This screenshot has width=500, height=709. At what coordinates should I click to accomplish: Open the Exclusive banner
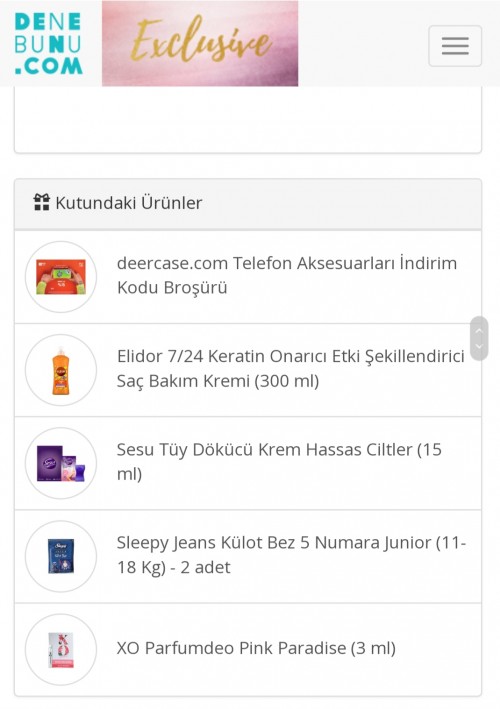(x=200, y=43)
